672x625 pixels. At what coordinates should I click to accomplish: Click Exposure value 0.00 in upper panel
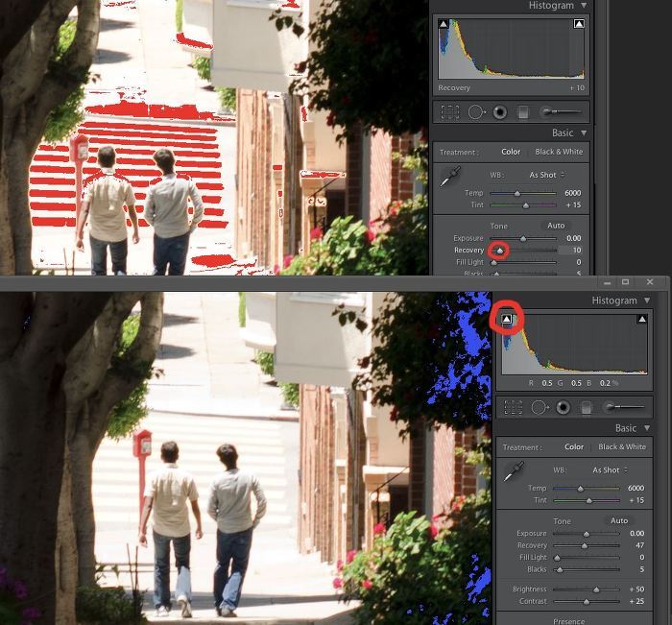[573, 238]
